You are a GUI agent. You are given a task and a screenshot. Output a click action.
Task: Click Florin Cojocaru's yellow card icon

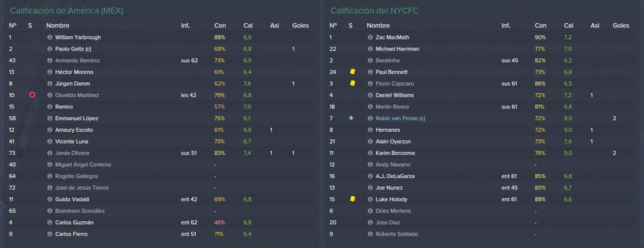tap(352, 84)
